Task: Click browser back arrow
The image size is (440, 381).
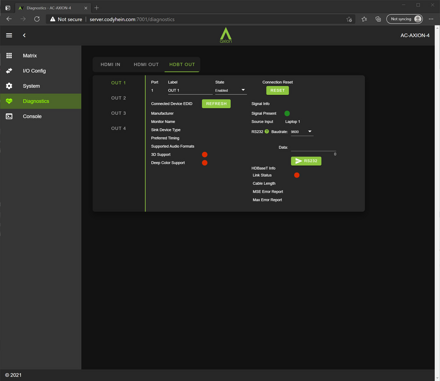Action: point(9,19)
